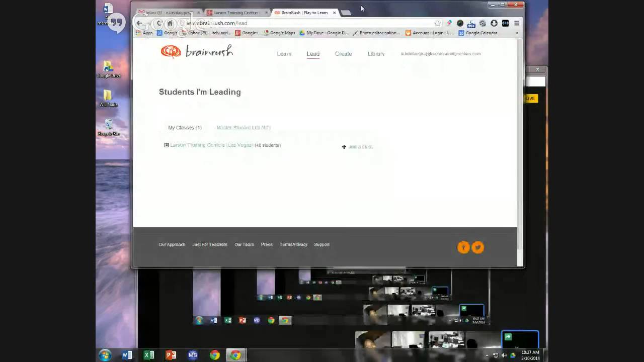Open the Larson Training Centers (Las Vegas) class

click(211, 145)
